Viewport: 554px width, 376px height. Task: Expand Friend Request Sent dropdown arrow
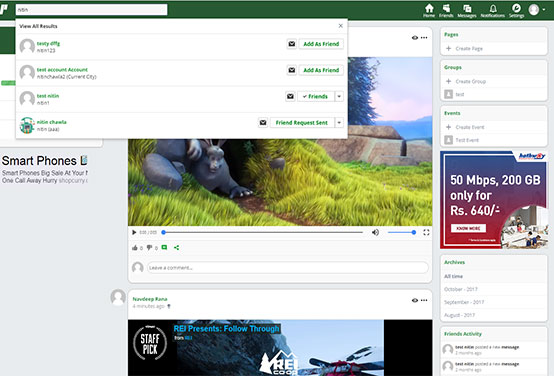point(339,122)
